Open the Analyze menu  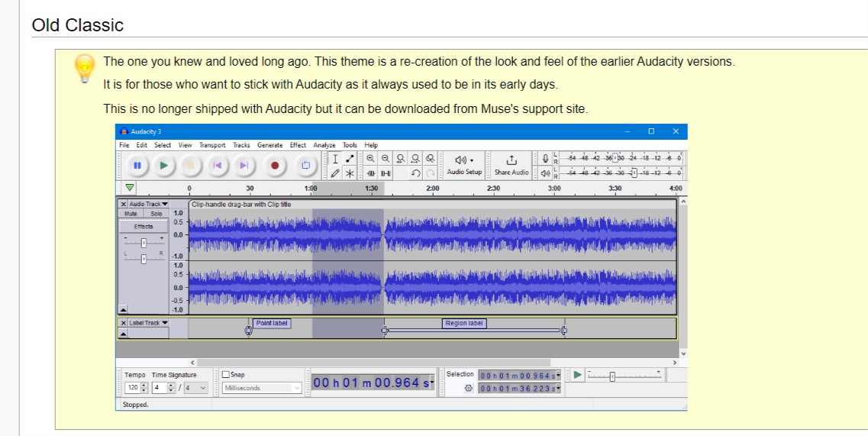[x=324, y=145]
